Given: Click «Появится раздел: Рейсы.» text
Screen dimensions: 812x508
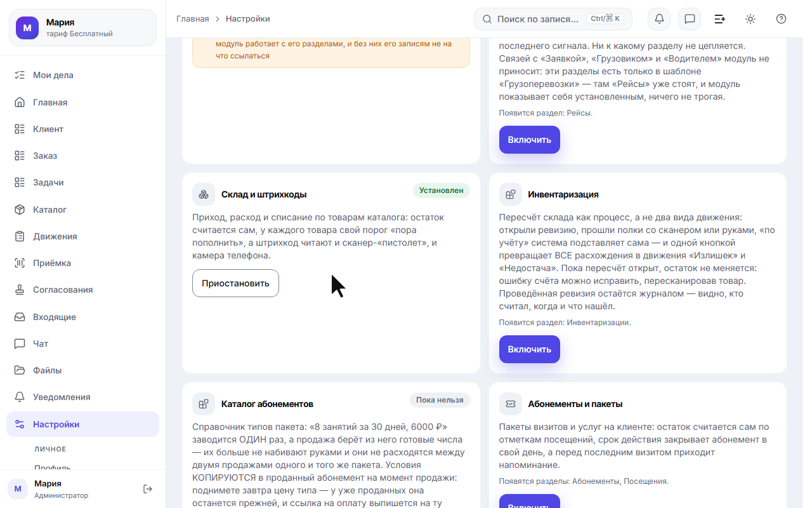Looking at the screenshot, I should 546,113.
